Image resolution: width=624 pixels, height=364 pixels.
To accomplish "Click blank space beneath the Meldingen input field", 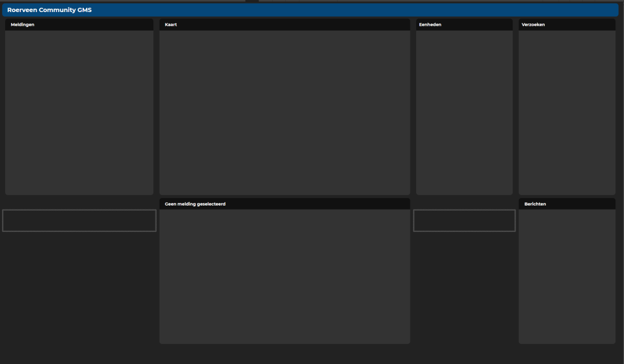I will 79,287.
